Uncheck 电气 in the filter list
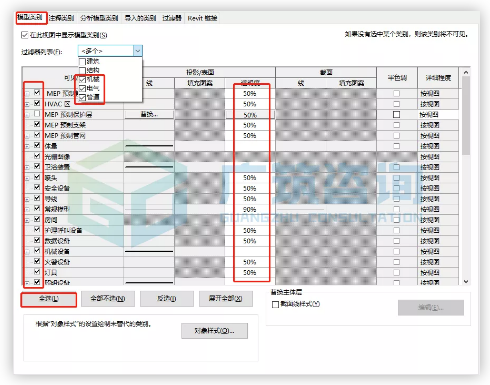 pos(82,88)
